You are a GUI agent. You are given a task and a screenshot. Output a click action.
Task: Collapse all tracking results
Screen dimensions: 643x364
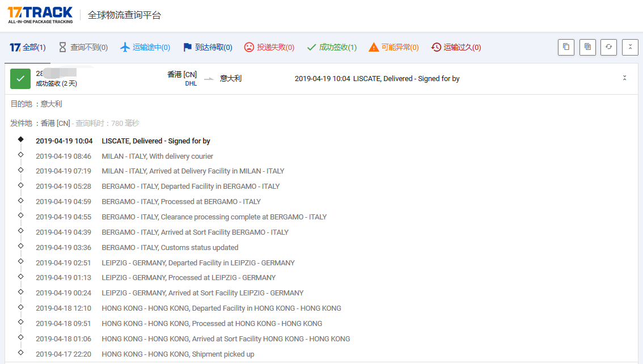(x=630, y=47)
